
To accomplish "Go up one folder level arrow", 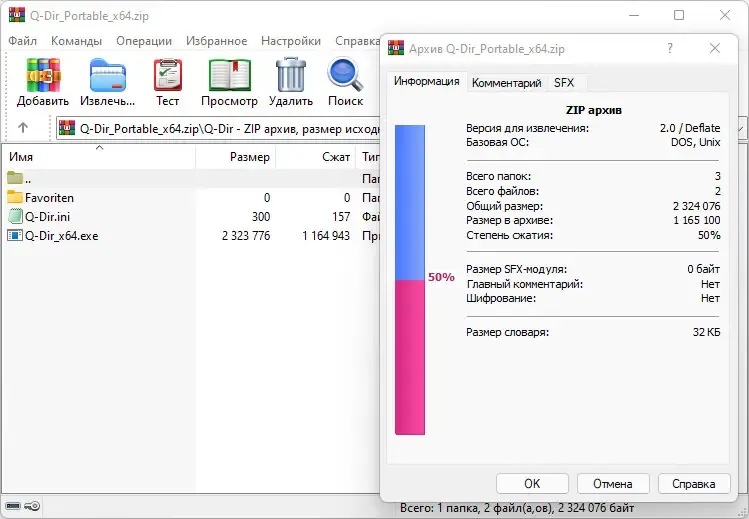I will 23,127.
